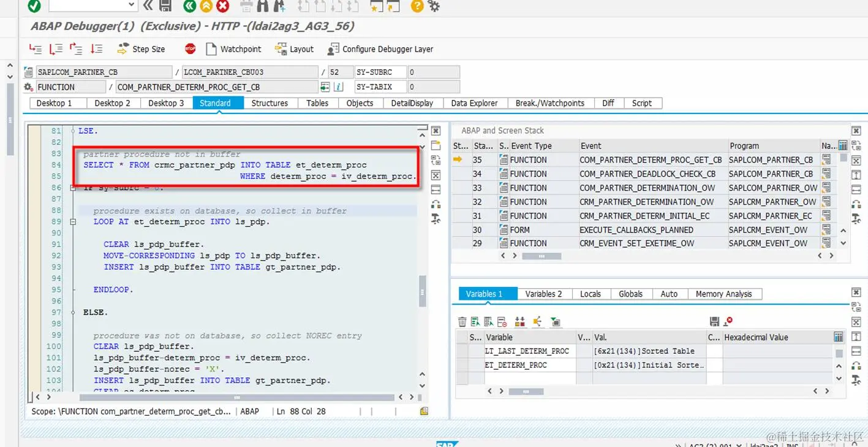Switch to the Tables tab
Image resolution: width=868 pixels, height=447 pixels.
pos(317,103)
